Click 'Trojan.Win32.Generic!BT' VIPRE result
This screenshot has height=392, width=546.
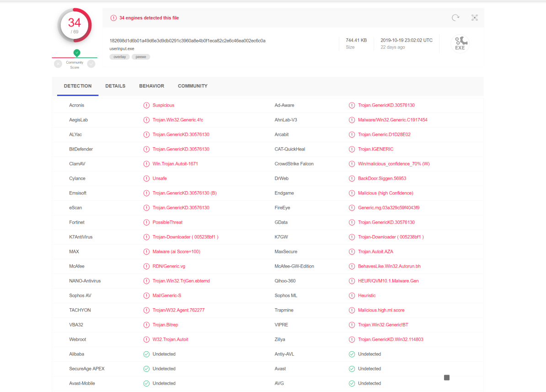click(383, 325)
